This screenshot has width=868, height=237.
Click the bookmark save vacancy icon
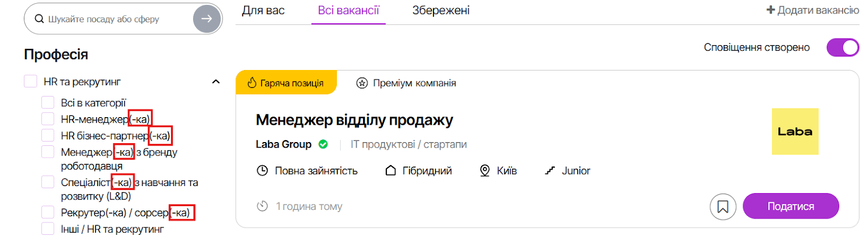click(723, 207)
